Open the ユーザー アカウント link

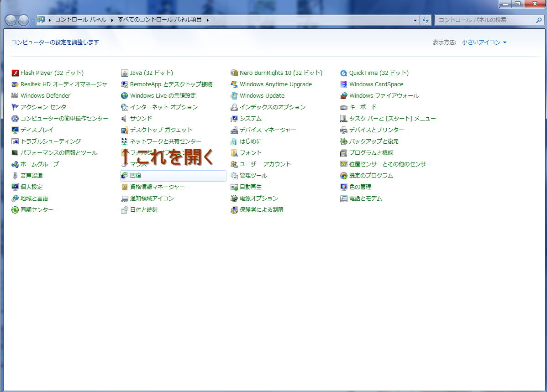pyautogui.click(x=265, y=164)
